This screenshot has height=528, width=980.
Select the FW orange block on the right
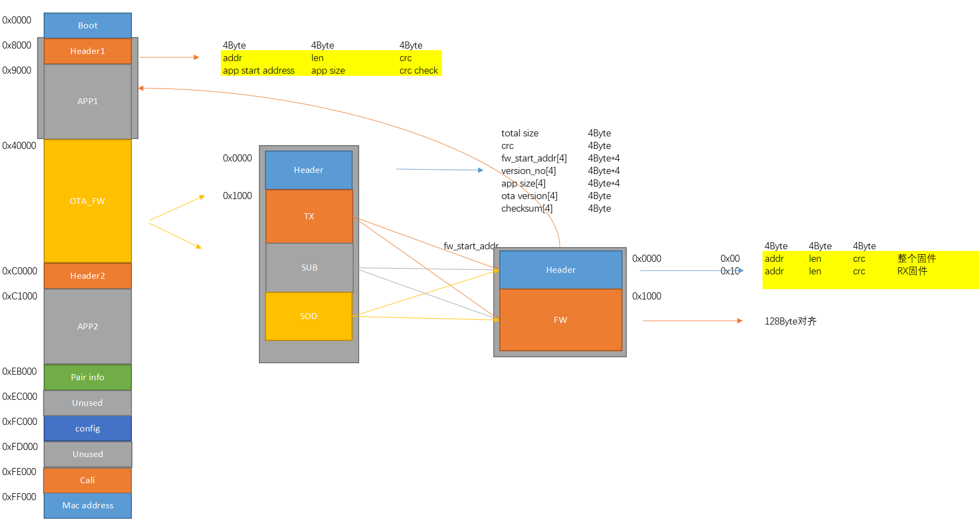pyautogui.click(x=560, y=320)
